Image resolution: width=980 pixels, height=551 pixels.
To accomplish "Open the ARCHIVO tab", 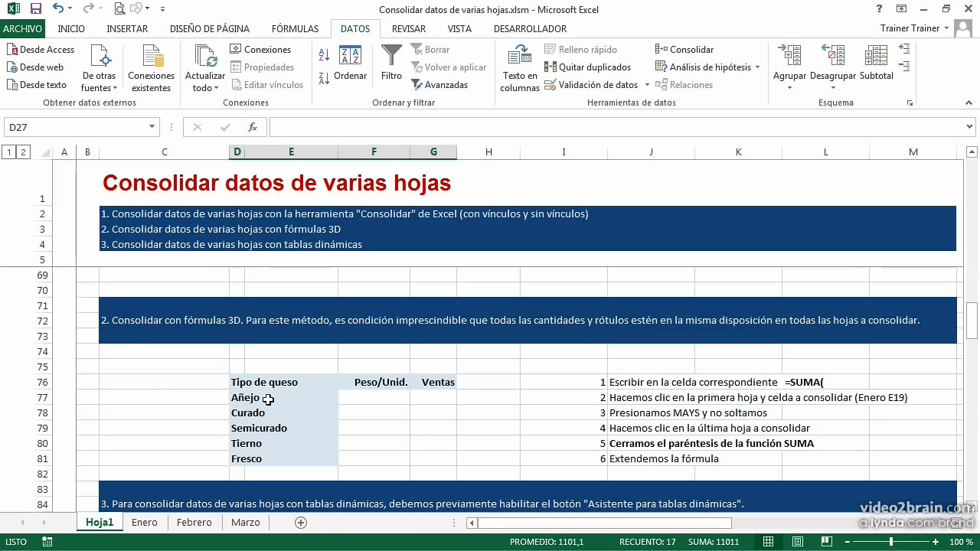I will (x=22, y=28).
